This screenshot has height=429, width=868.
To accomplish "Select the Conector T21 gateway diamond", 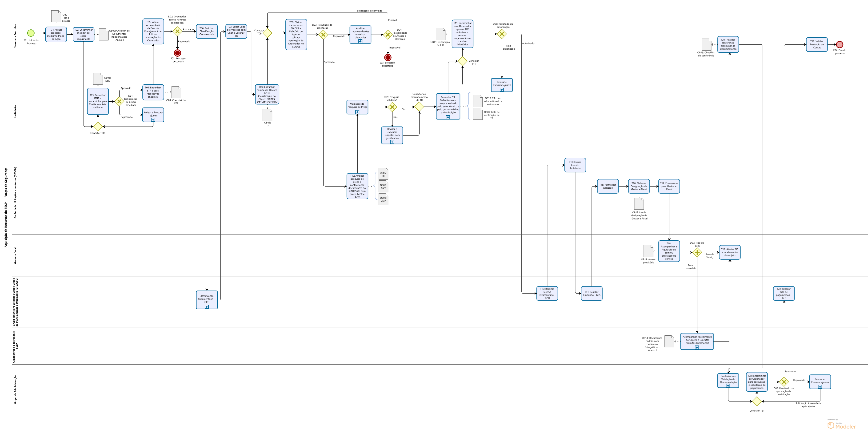I will point(757,401).
